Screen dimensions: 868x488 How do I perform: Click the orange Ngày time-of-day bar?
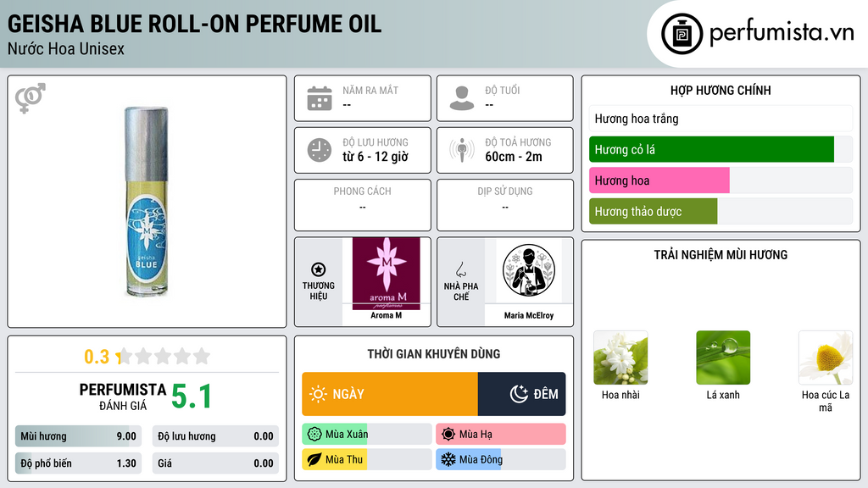point(390,394)
